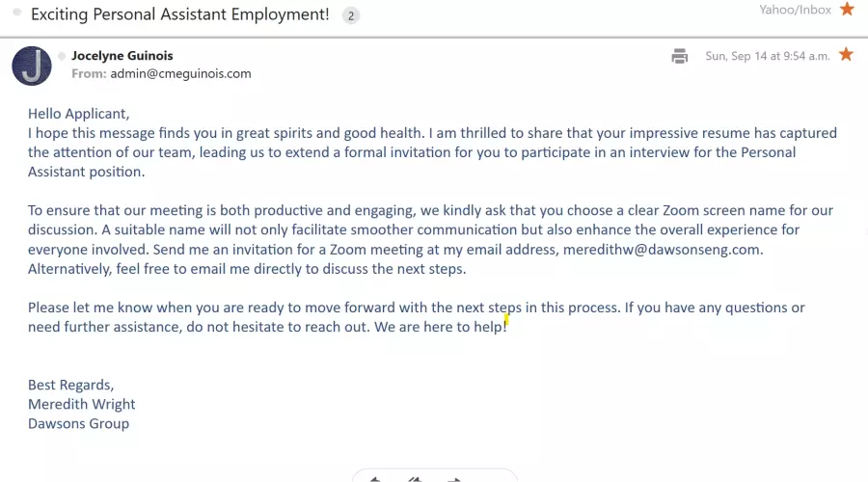Open the Yahoo/Inbox folder label

tap(795, 10)
